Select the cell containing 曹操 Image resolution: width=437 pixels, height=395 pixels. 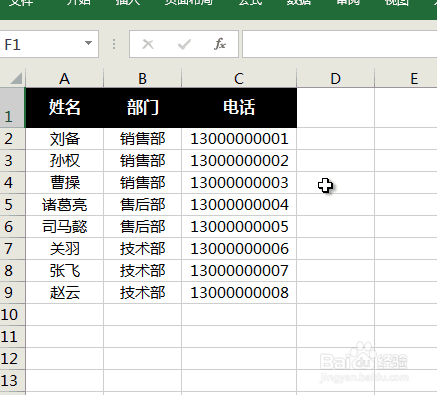65,183
